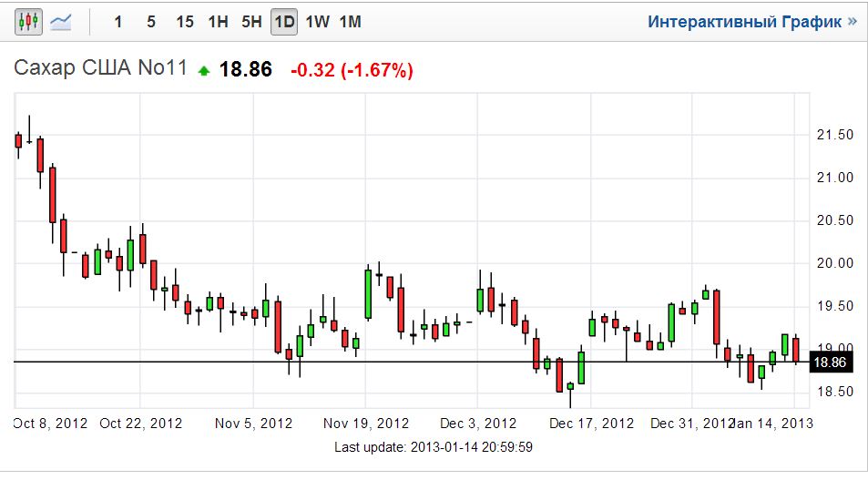868x480 pixels.
Task: Click the Dec 31, 2012 date label
Action: coord(692,424)
